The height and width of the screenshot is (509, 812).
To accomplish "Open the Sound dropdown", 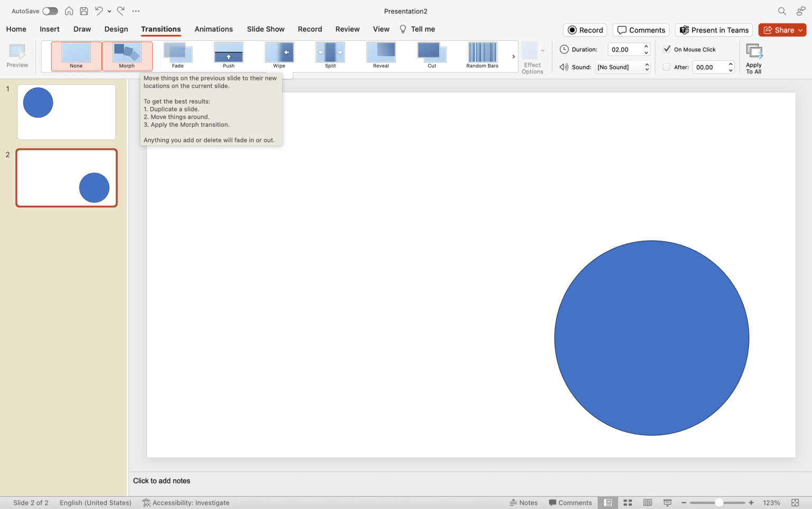I will coord(622,67).
